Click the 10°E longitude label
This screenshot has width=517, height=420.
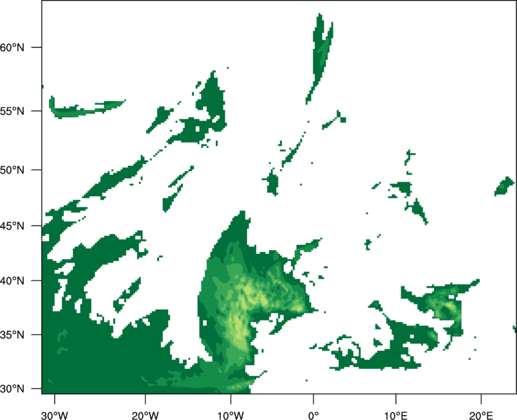pos(396,415)
